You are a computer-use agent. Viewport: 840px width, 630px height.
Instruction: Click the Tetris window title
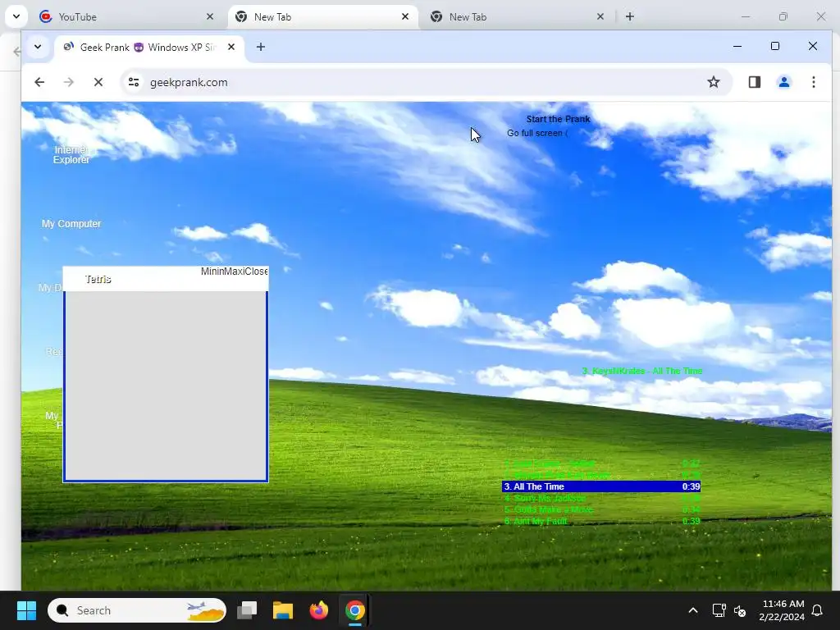(x=98, y=279)
